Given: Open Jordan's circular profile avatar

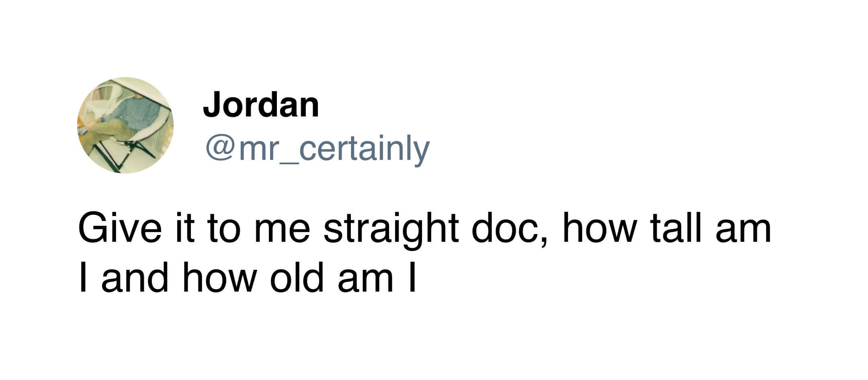Looking at the screenshot, I should 125,125.
